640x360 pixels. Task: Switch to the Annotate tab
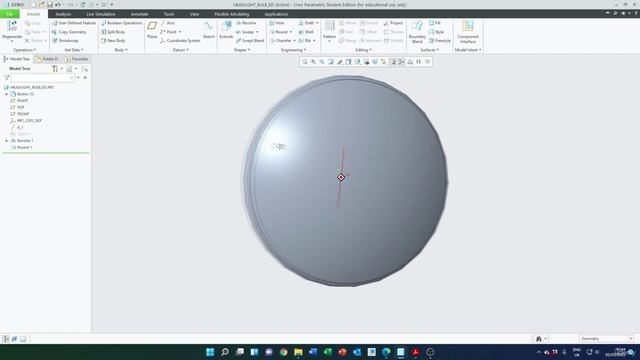click(139, 14)
